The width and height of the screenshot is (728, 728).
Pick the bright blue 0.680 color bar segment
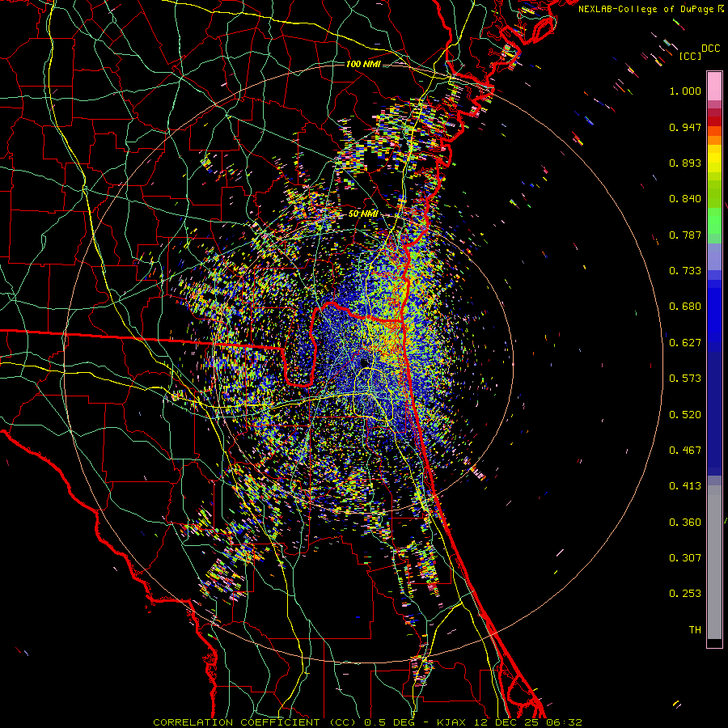(x=714, y=311)
